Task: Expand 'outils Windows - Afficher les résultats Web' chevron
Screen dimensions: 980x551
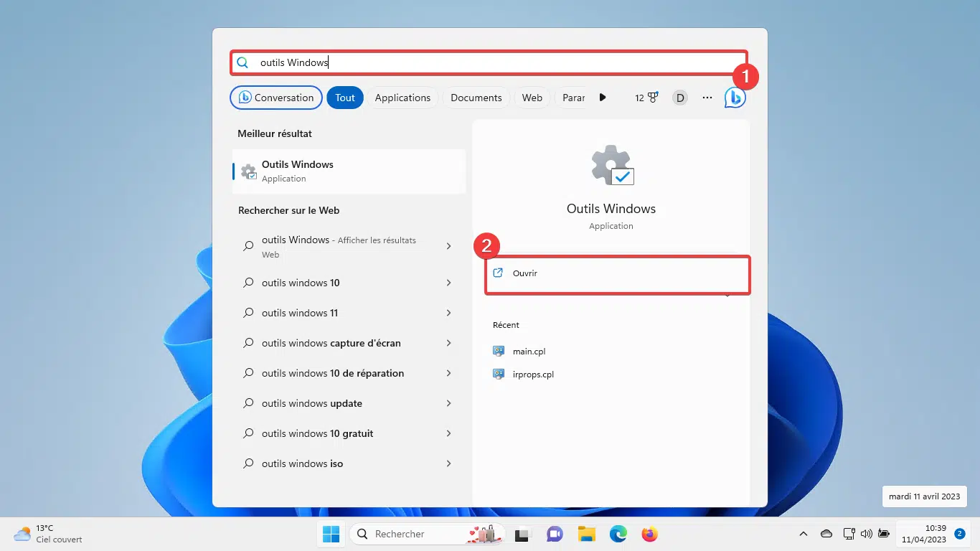Action: (449, 246)
